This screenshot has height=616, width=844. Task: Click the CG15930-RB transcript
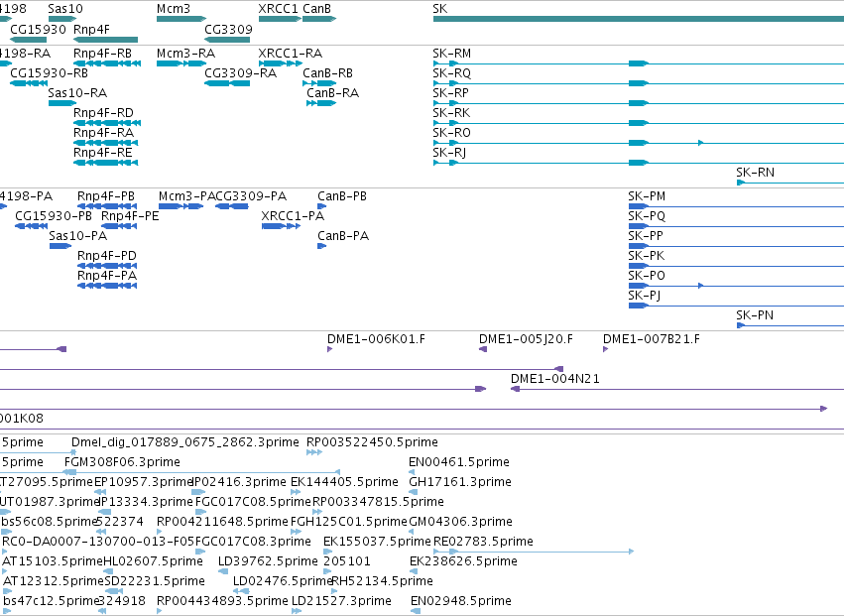29,83
